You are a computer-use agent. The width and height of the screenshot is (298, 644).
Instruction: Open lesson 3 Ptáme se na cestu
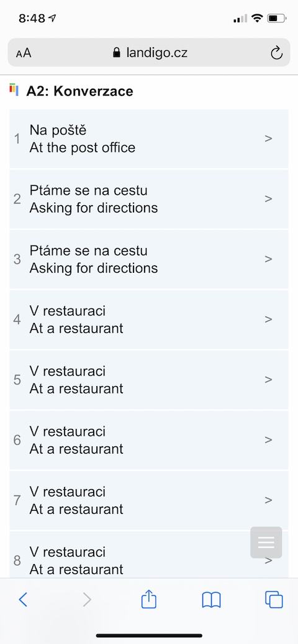tap(149, 259)
